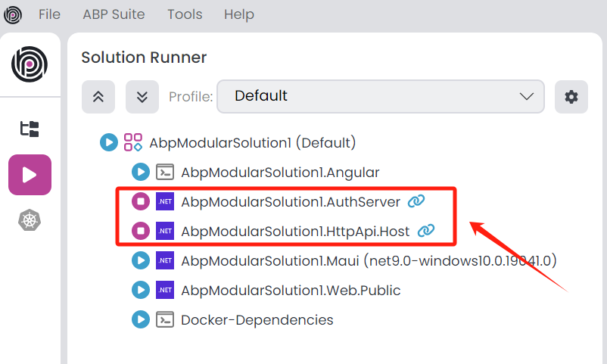The height and width of the screenshot is (364, 607).
Task: Open the Profile dropdown
Action: (380, 97)
